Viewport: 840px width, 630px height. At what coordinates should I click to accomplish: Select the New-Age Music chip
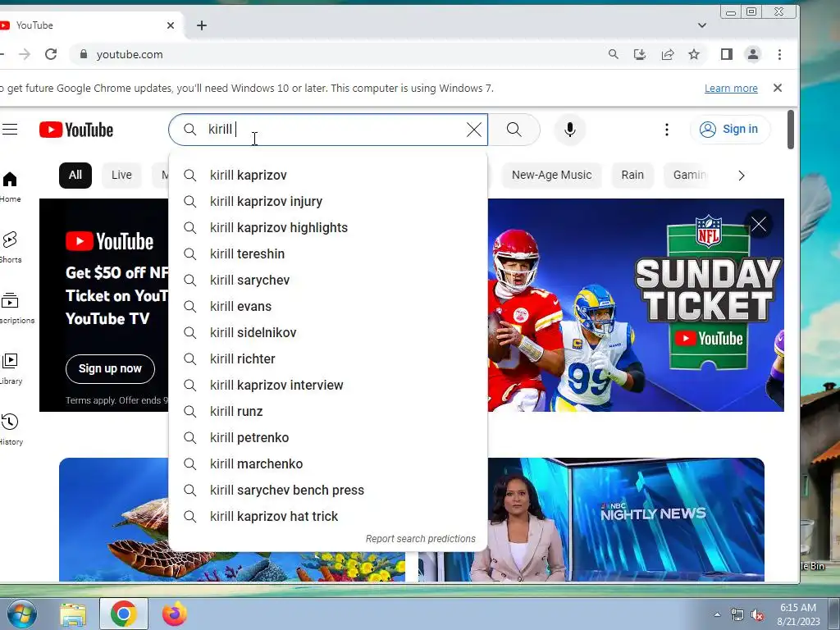pyautogui.click(x=551, y=176)
